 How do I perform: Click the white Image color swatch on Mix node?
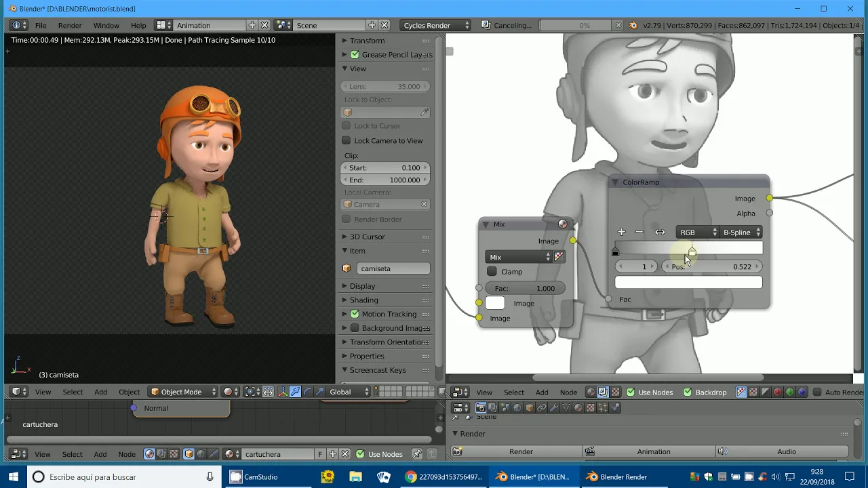[x=495, y=303]
